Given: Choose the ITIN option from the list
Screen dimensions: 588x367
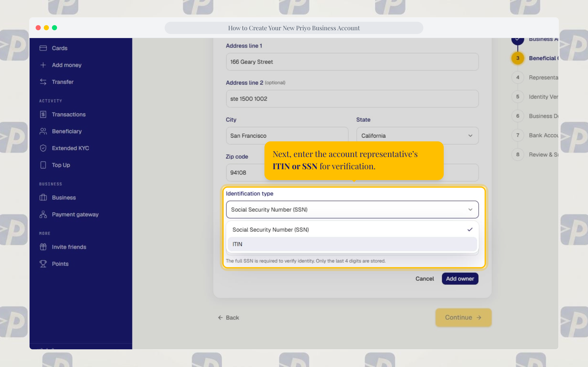Looking at the screenshot, I should [352, 244].
